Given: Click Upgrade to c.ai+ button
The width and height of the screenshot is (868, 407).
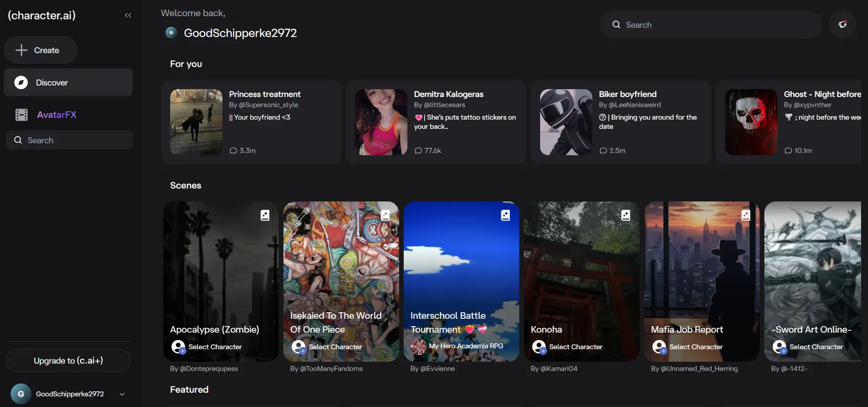Looking at the screenshot, I should click(x=68, y=360).
